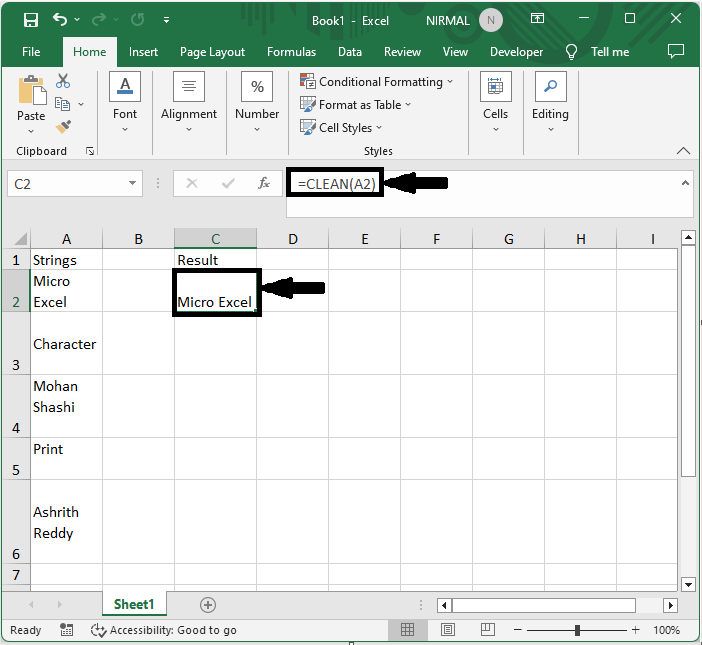This screenshot has height=645, width=702.
Task: Expand the Copy dropdown arrow
Action: pos(81,104)
